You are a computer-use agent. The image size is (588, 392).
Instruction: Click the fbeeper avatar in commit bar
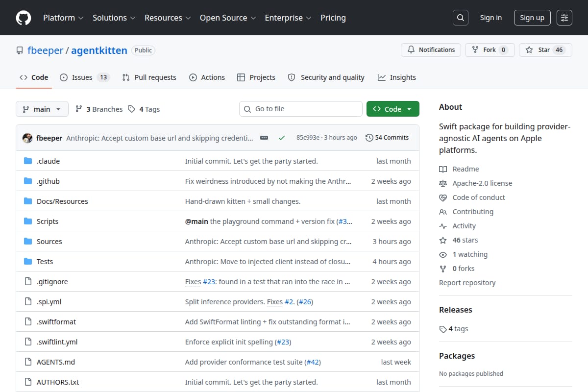click(x=27, y=138)
